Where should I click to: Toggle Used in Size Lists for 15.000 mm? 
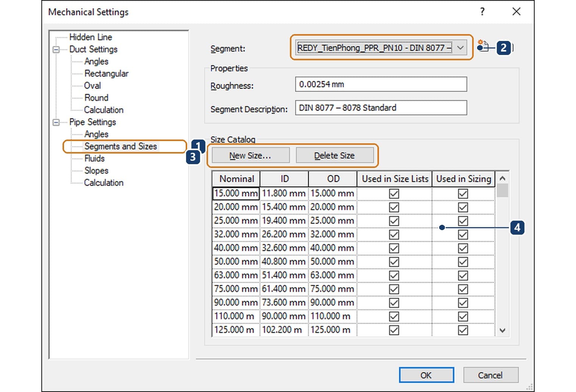(394, 193)
